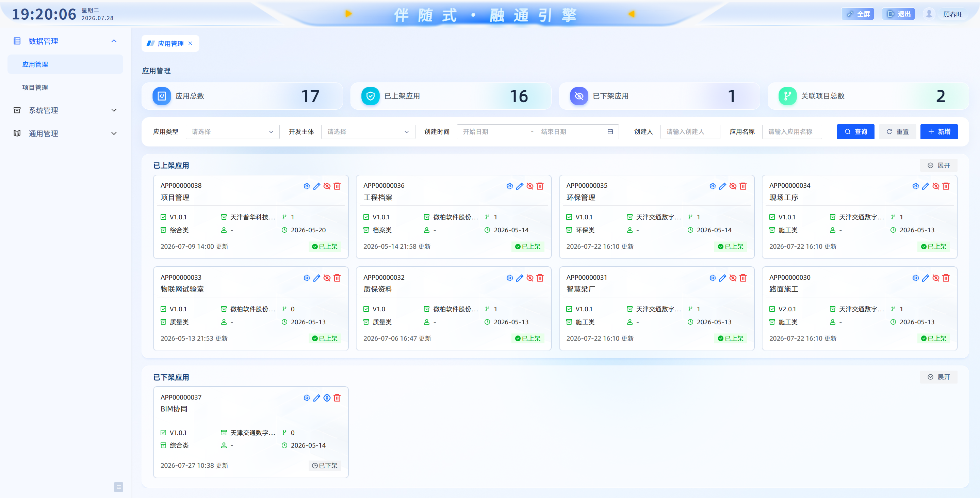Delete the 环保管理 application card
The width and height of the screenshot is (980, 498).
pos(743,186)
